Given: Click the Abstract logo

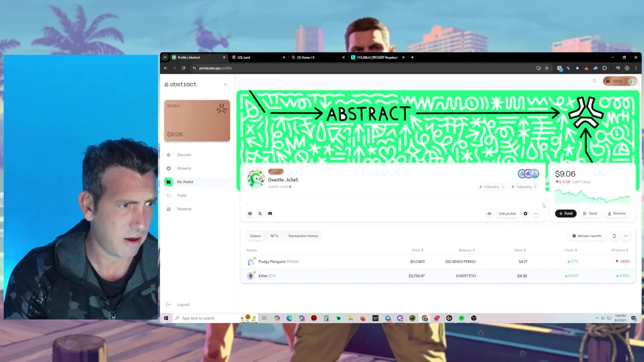Looking at the screenshot, I should pos(180,84).
